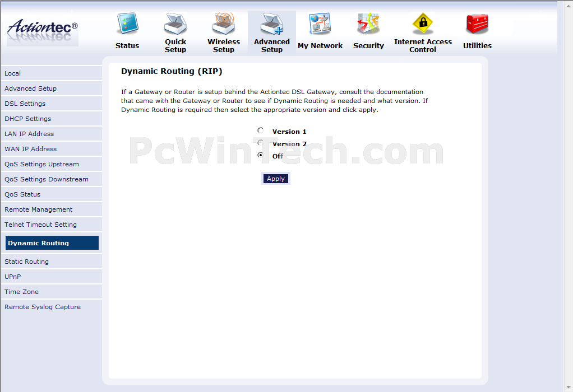Open the Utilities red toolbox icon

(x=477, y=24)
